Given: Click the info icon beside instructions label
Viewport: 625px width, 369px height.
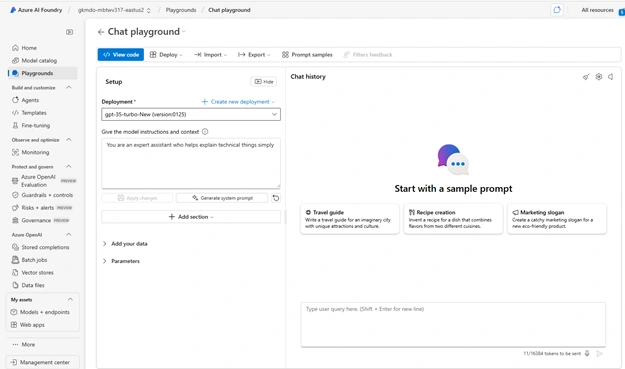Looking at the screenshot, I should [205, 132].
